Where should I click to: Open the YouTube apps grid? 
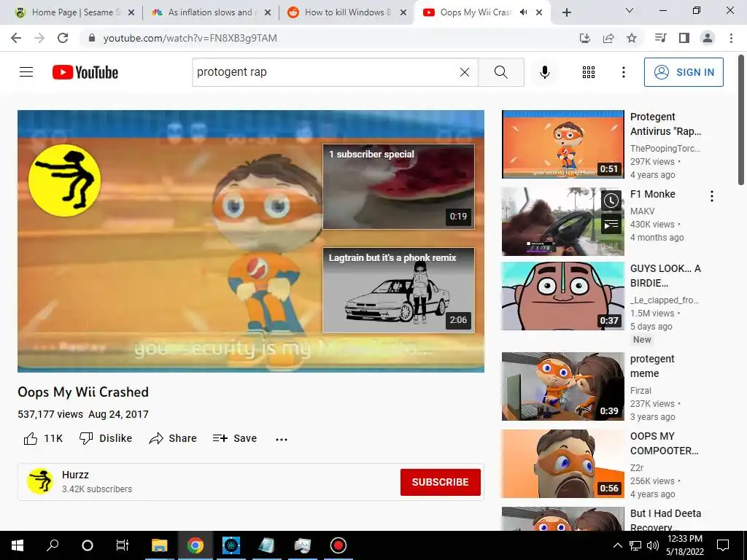[589, 72]
